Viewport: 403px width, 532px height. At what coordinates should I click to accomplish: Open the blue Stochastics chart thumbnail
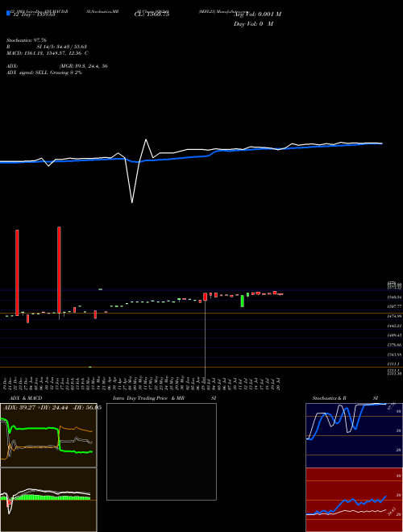point(354,435)
